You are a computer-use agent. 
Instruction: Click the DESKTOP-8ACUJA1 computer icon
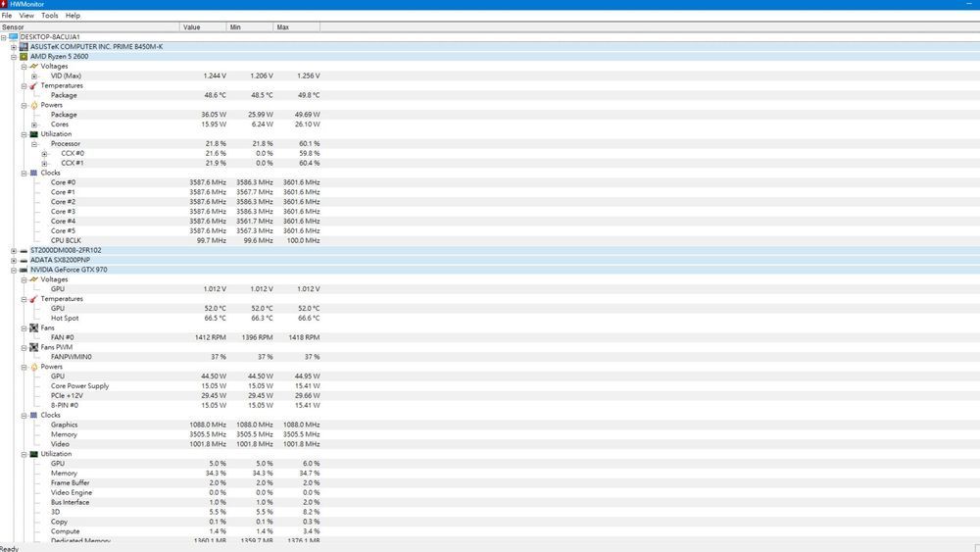14,36
